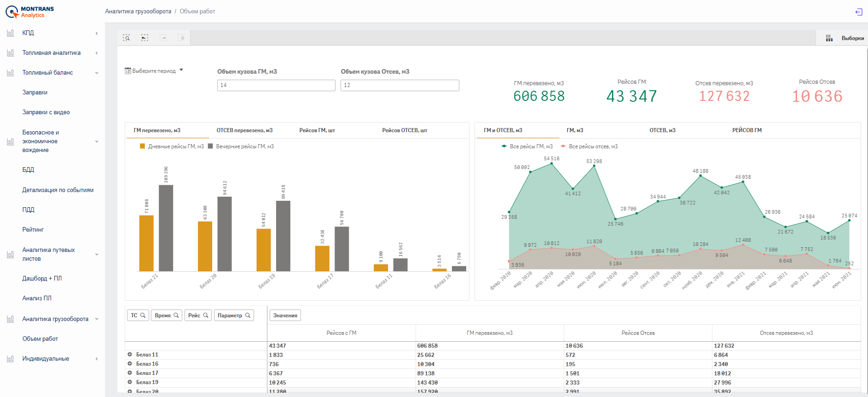Open ПДД sidebar page
Viewport: 868px width, 397px height.
(28, 210)
